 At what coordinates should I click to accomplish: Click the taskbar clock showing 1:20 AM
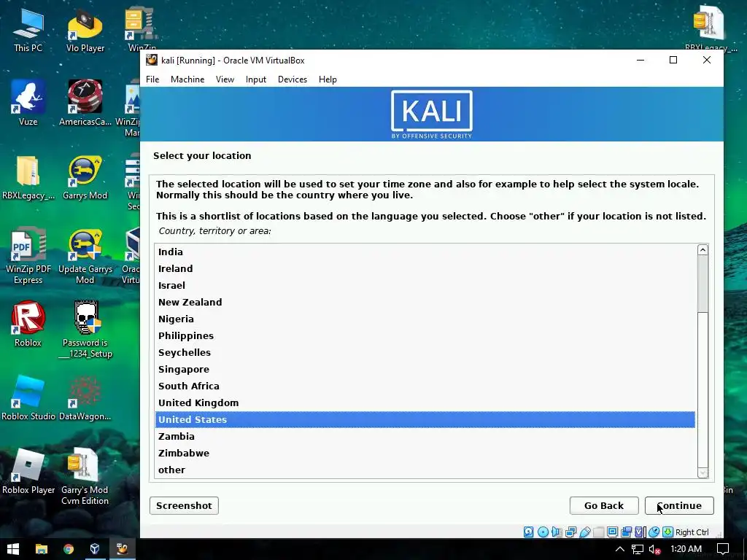point(686,549)
